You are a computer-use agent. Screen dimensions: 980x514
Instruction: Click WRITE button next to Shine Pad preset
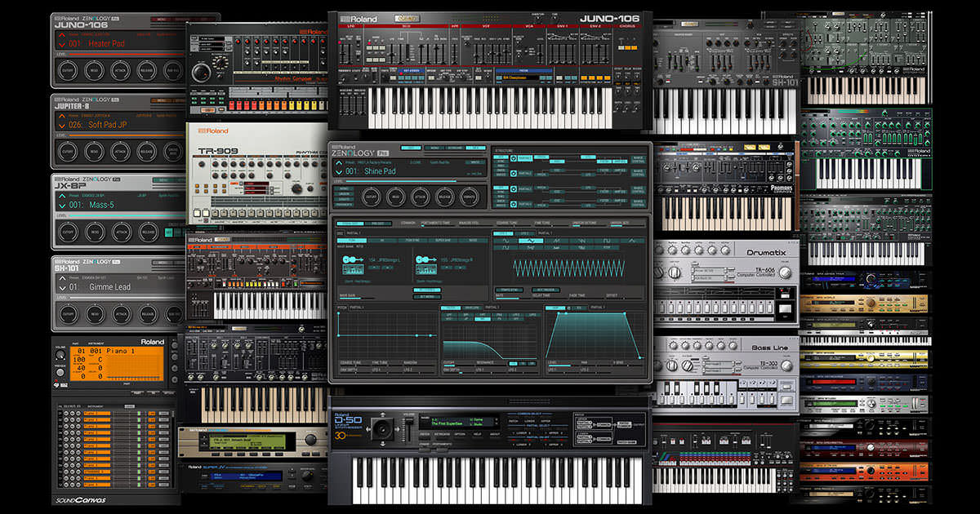[475, 162]
